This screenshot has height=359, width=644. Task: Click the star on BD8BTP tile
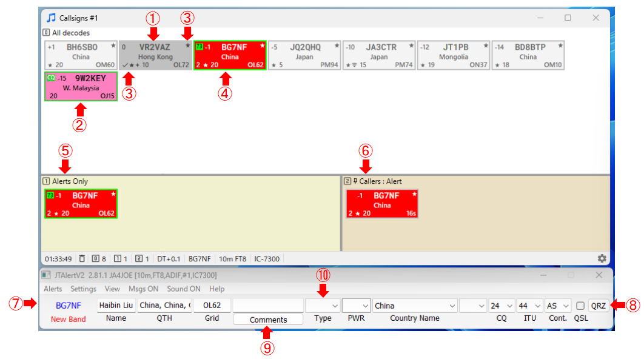(x=560, y=46)
